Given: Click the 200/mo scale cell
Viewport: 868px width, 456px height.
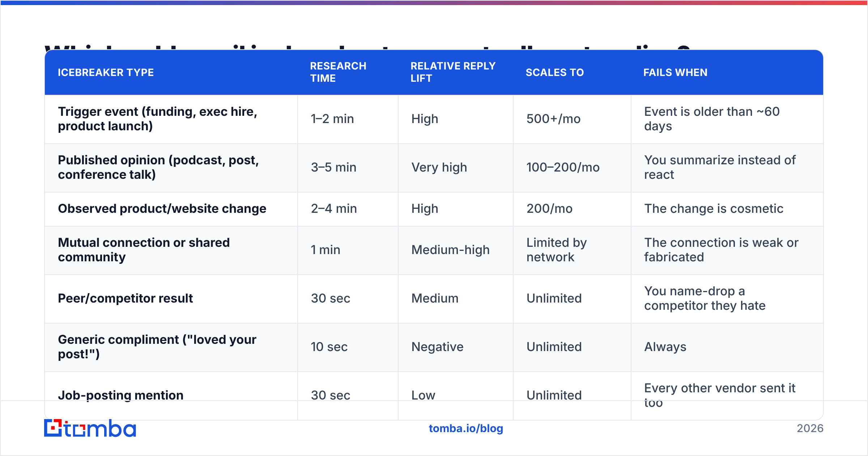Looking at the screenshot, I should (549, 208).
